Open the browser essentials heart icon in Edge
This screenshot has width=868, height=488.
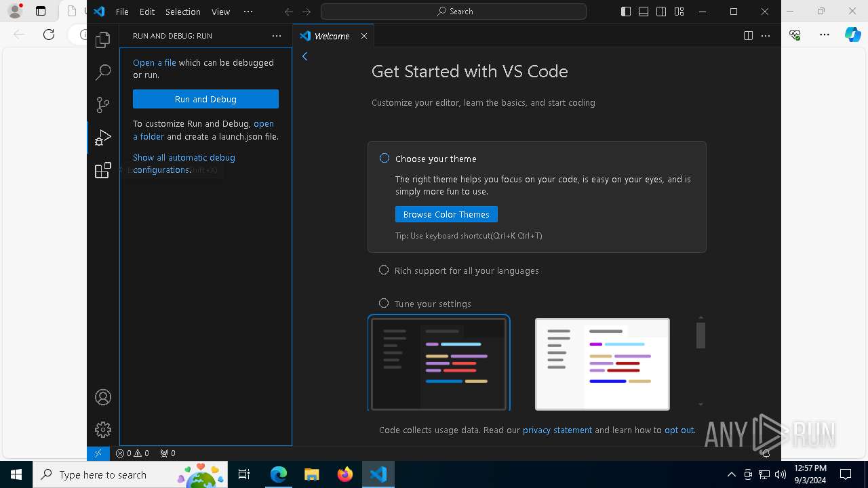point(795,35)
